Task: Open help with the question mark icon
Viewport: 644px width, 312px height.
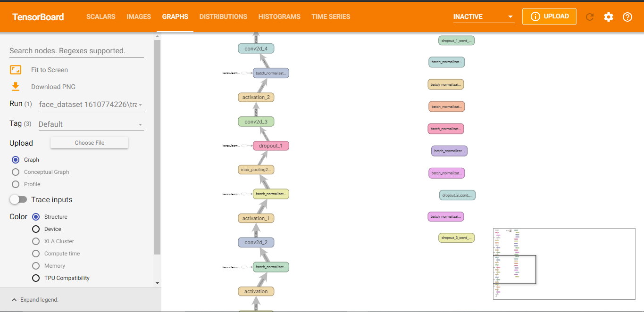Action: pyautogui.click(x=627, y=17)
